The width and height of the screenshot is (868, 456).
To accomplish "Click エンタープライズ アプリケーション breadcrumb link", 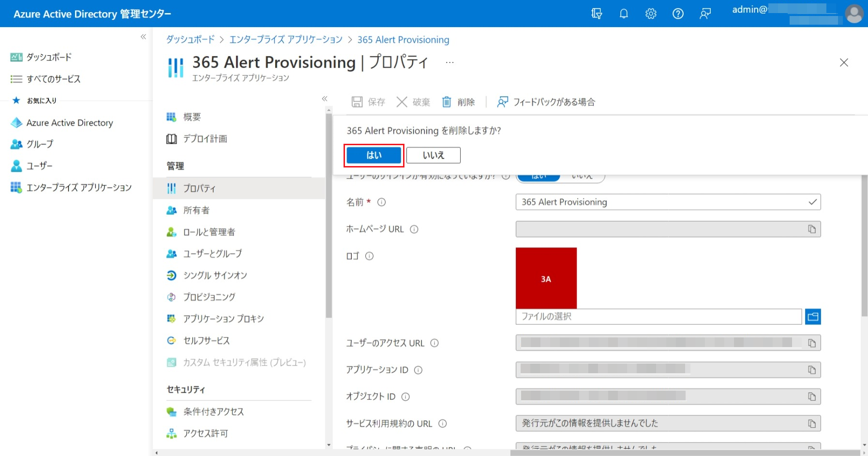I will point(285,40).
